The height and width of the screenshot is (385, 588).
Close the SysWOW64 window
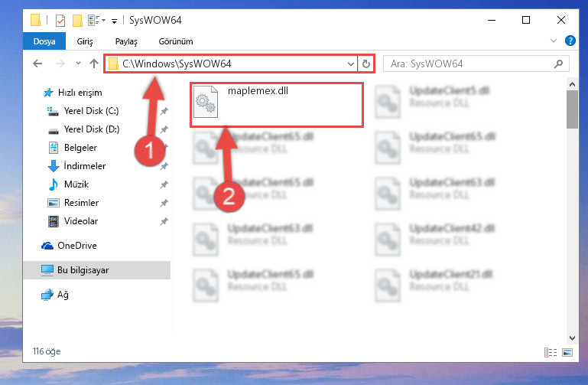561,20
